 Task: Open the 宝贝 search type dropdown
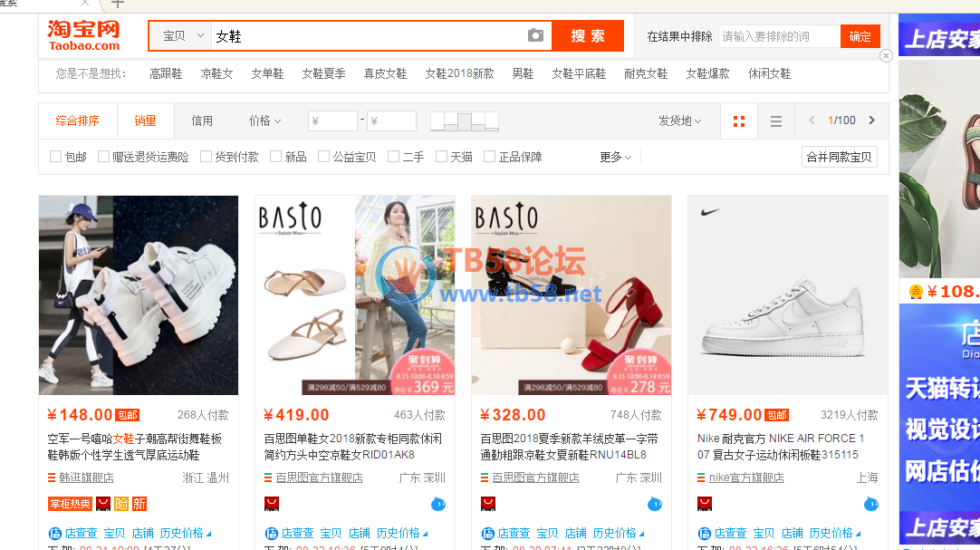179,36
